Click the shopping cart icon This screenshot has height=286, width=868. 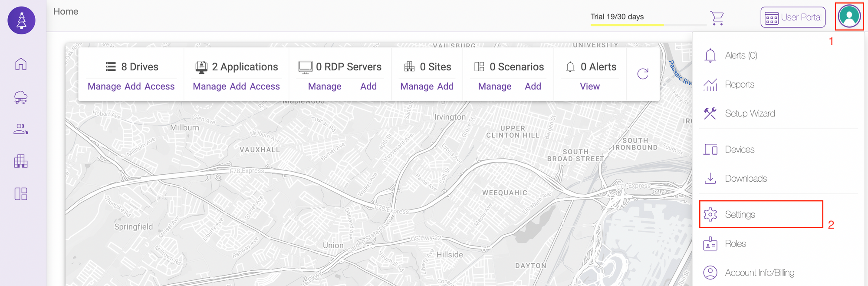coord(717,18)
